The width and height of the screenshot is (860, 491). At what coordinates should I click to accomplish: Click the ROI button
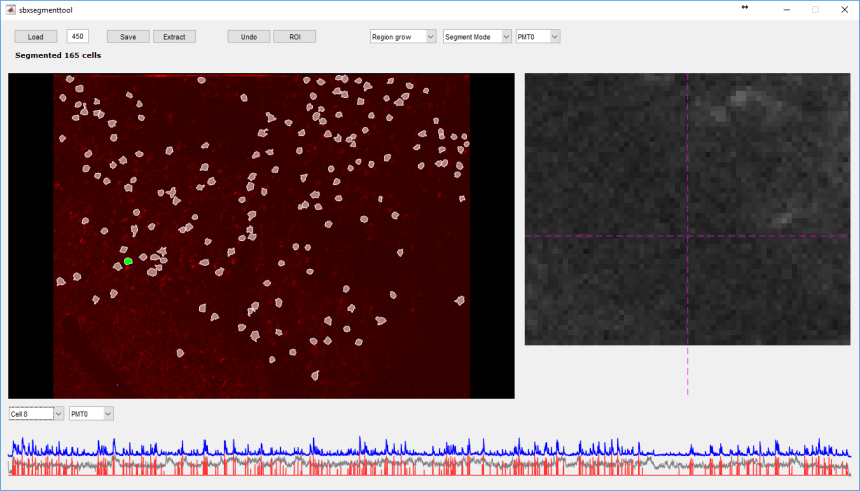pyautogui.click(x=294, y=37)
